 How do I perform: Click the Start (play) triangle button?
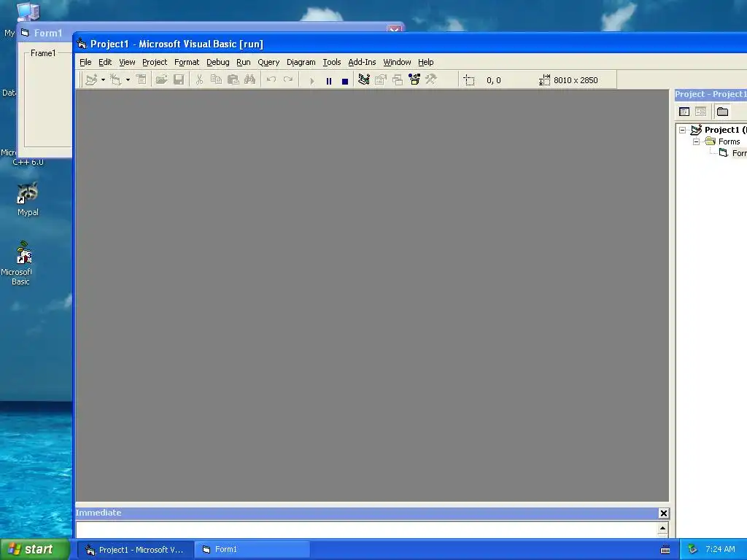pyautogui.click(x=312, y=82)
